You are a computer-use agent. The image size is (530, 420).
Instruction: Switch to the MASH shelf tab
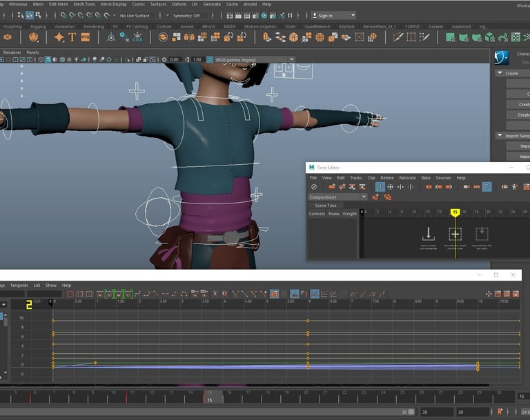tap(229, 27)
